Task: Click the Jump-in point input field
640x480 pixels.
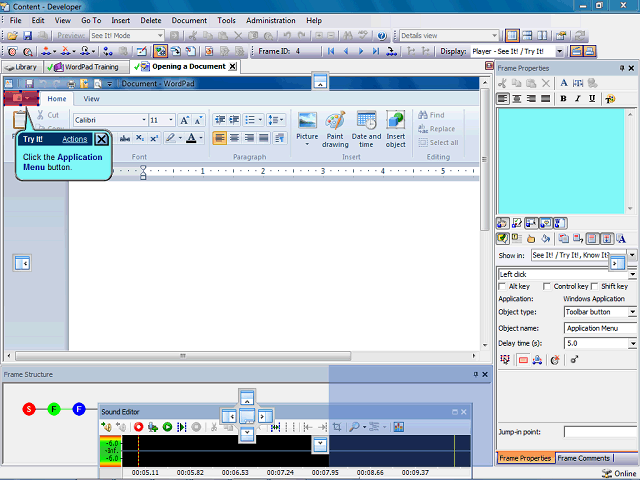Action: click(x=600, y=432)
